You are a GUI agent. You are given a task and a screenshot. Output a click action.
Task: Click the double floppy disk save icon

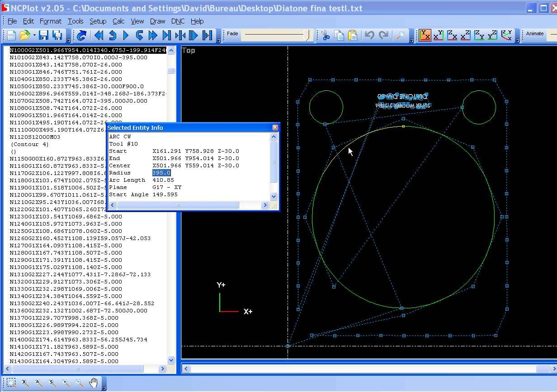pos(57,35)
